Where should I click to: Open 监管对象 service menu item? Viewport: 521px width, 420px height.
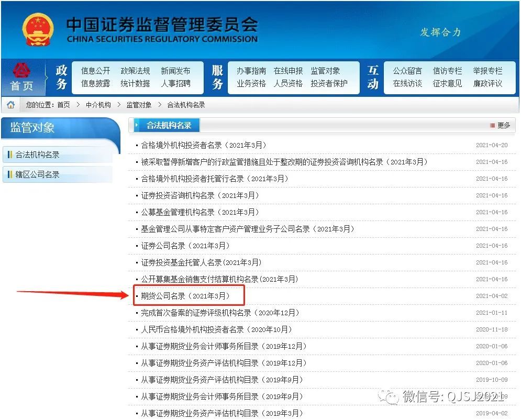(325, 71)
